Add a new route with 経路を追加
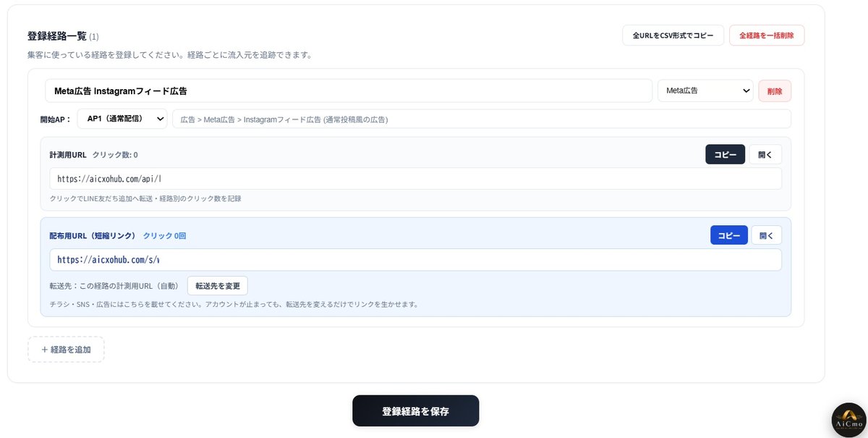Screen dimensions: 868x438 67,349
